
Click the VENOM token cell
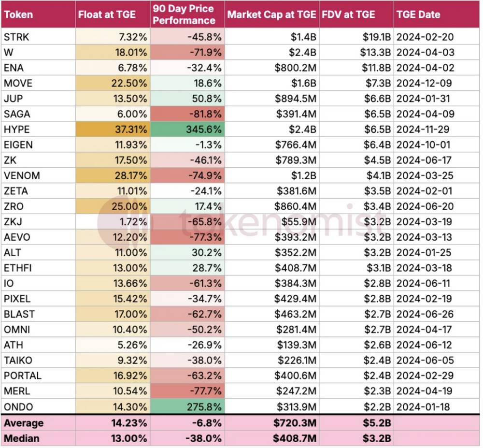[x=22, y=175]
